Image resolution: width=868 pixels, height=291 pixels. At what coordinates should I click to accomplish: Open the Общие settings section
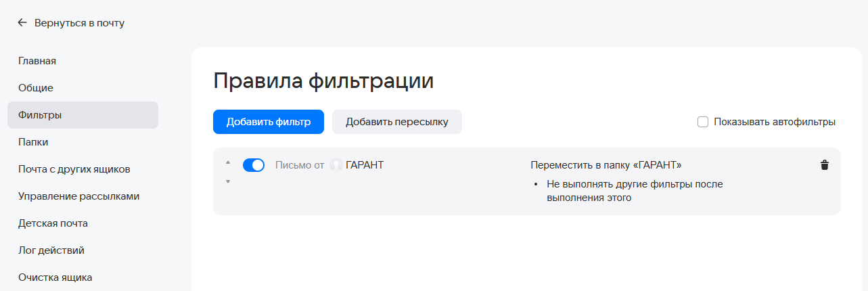pyautogui.click(x=36, y=88)
